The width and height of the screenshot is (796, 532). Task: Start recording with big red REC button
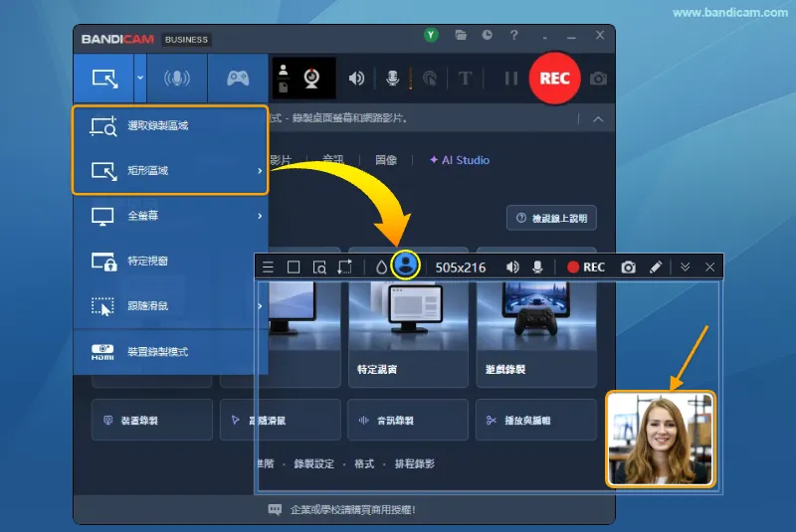[x=554, y=79]
